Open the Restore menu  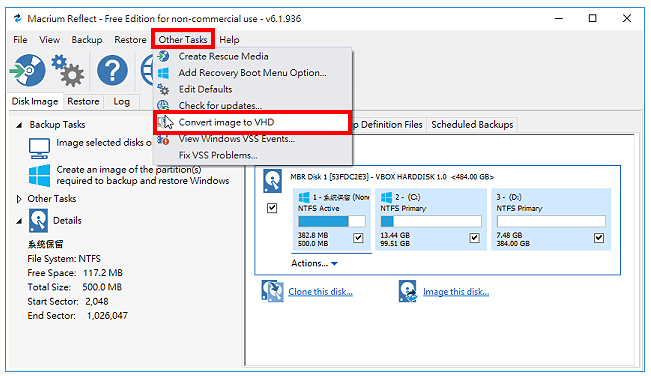point(130,40)
